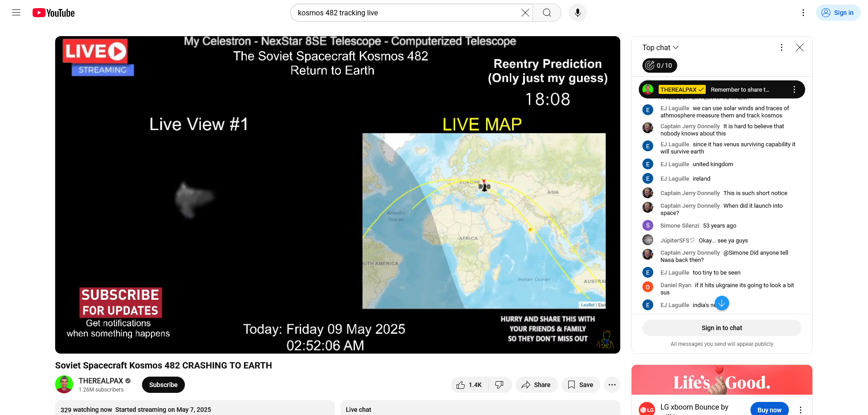Click Buy now on LG ad
Image resolution: width=868 pixels, height=415 pixels.
[769, 410]
